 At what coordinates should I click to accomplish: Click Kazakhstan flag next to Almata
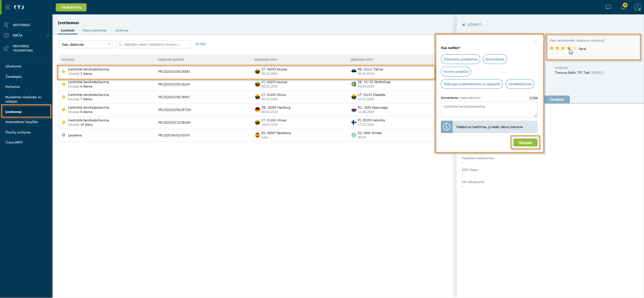[x=354, y=135]
